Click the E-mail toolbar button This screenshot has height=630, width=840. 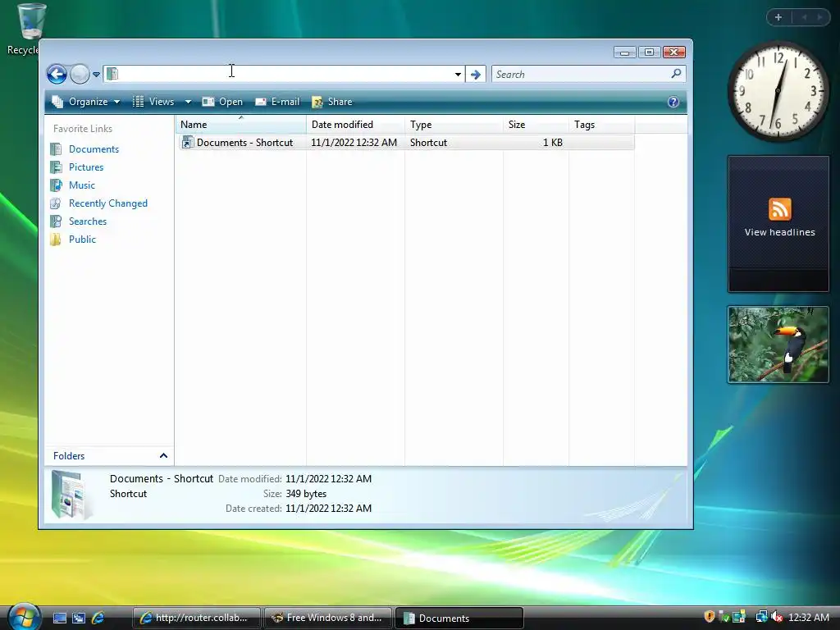tap(277, 102)
